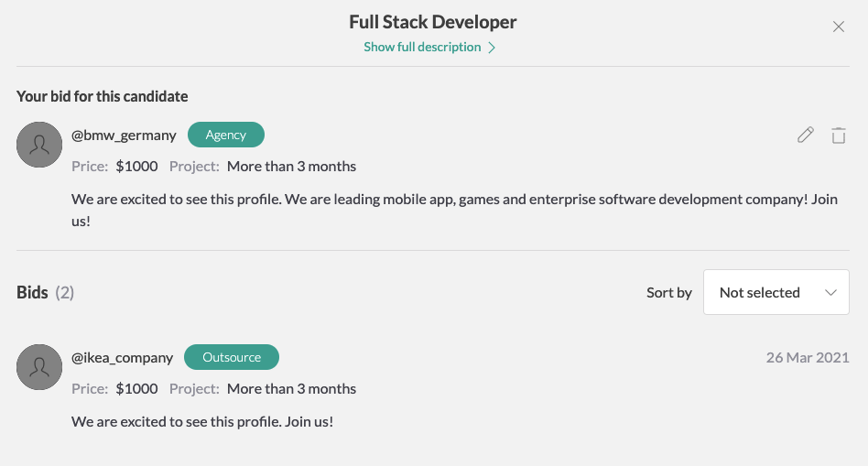This screenshot has height=466, width=868.
Task: Open the @ikea_company profile name
Action: pos(122,358)
